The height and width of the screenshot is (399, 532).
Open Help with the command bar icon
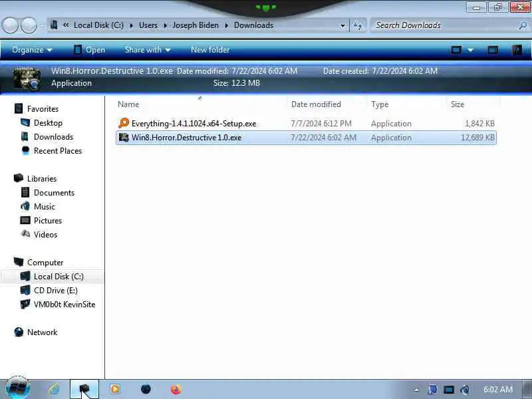pos(517,51)
